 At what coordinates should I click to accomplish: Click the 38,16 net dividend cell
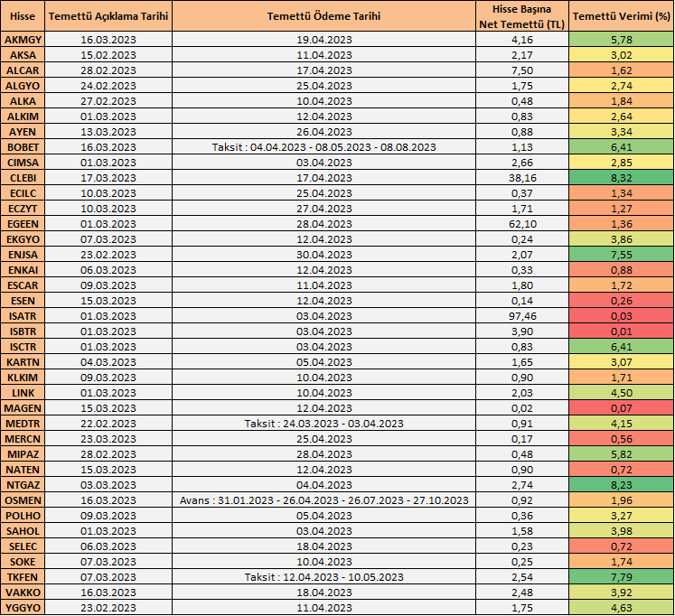pos(521,178)
